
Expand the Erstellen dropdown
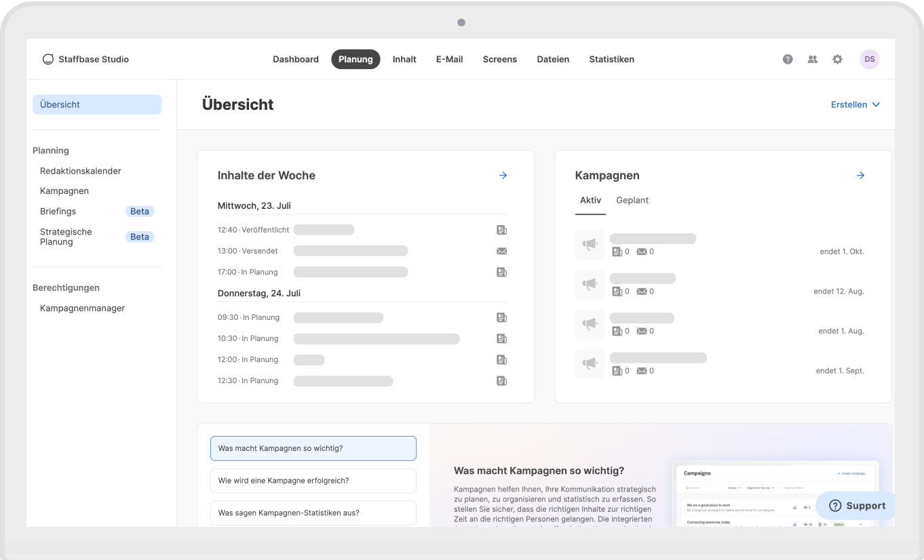coord(855,104)
